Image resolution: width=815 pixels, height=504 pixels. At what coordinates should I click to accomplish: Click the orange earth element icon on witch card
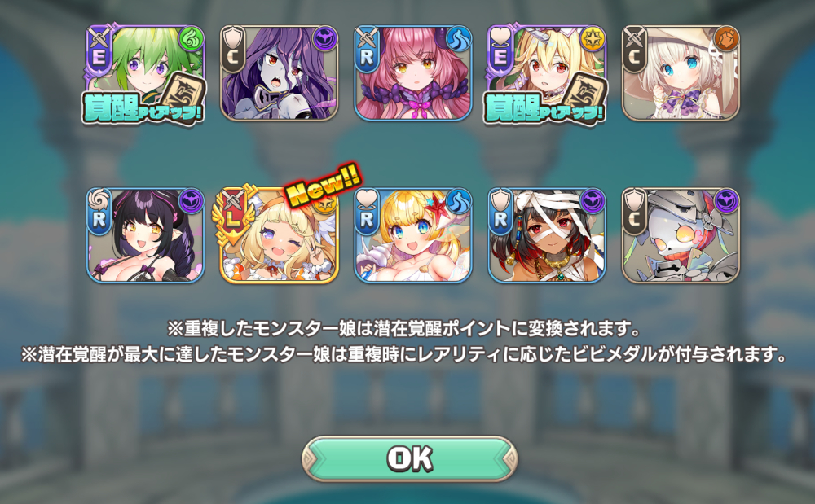[726, 39]
